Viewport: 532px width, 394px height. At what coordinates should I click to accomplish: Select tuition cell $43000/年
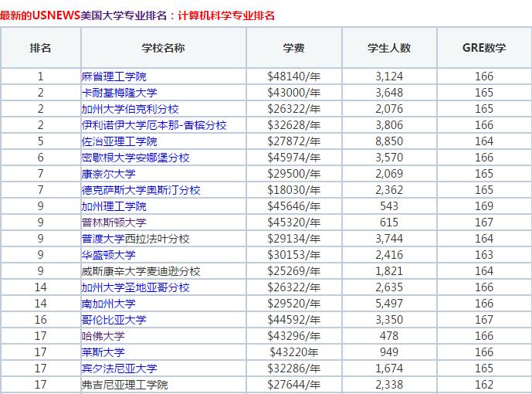point(294,93)
